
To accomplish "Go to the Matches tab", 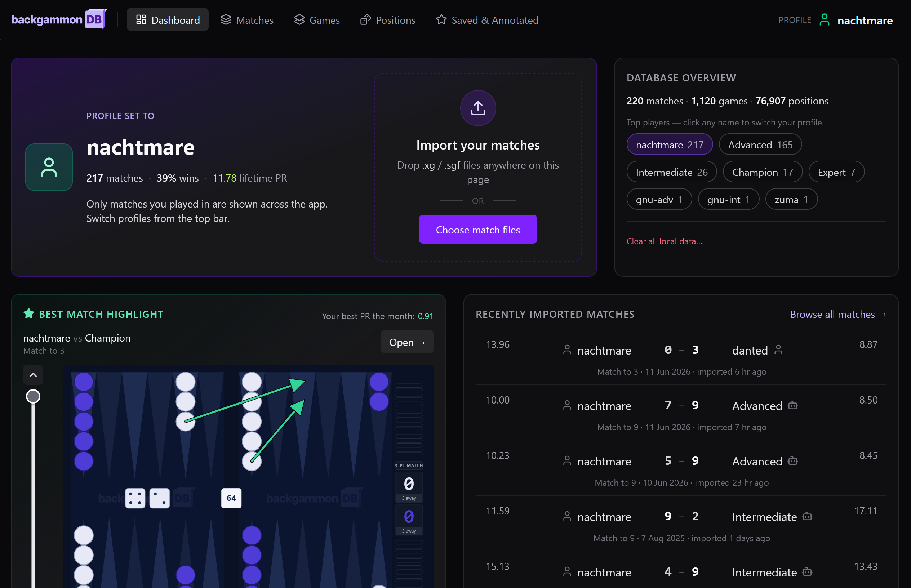I will point(247,20).
